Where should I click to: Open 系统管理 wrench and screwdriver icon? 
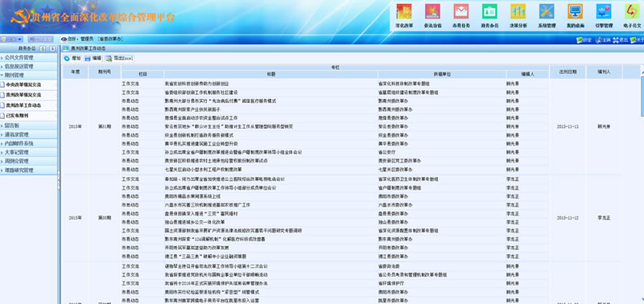[x=547, y=11]
